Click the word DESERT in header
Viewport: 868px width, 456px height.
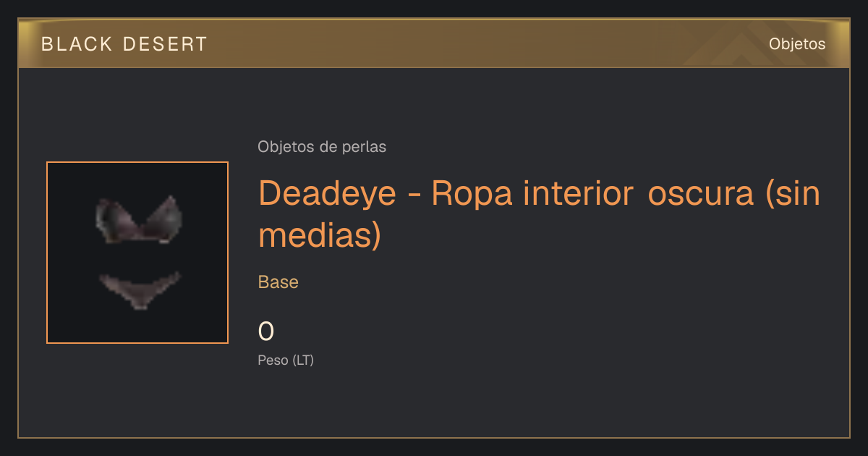[165, 44]
